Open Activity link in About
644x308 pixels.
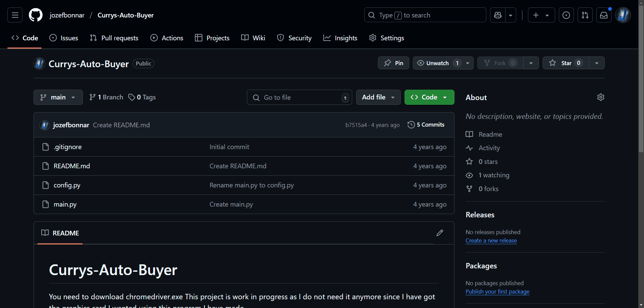(483, 148)
